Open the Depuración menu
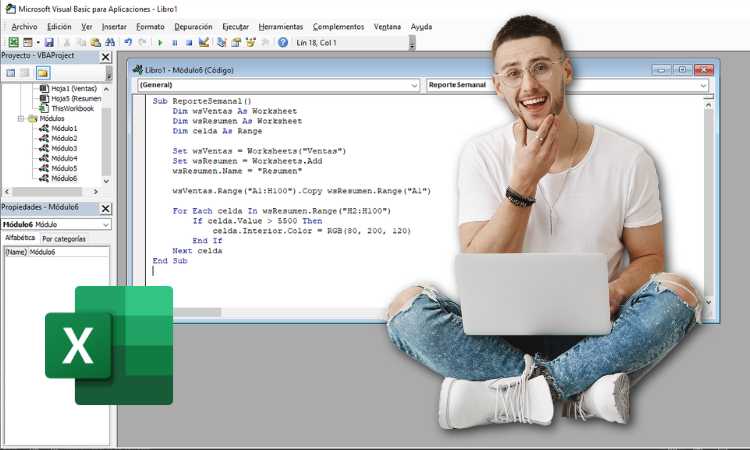Screen dimensions: 750x450 (x=192, y=26)
